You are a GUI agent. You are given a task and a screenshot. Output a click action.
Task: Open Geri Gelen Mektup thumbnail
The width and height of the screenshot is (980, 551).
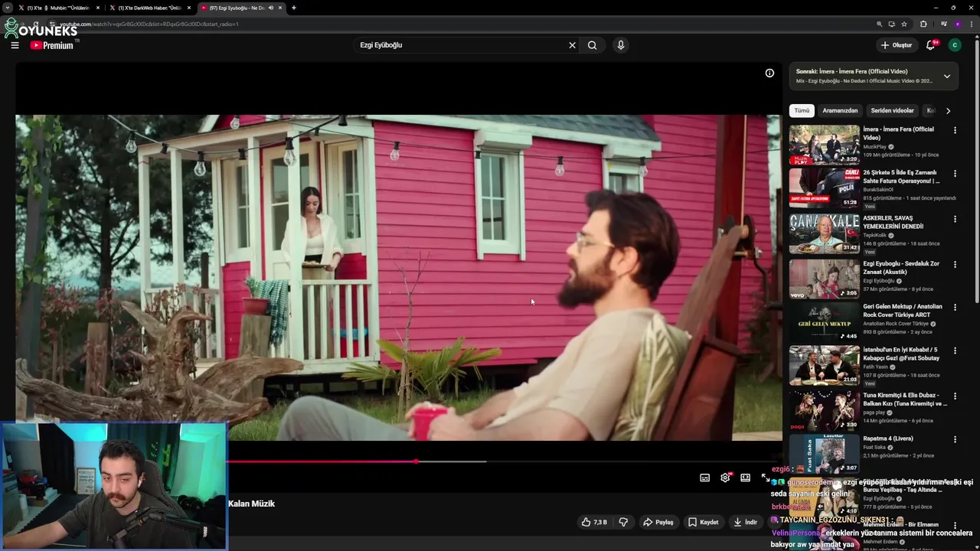[825, 321]
